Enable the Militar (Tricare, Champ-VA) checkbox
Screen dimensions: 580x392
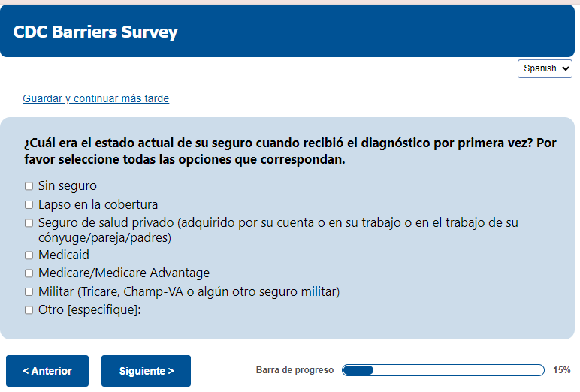pos(29,292)
